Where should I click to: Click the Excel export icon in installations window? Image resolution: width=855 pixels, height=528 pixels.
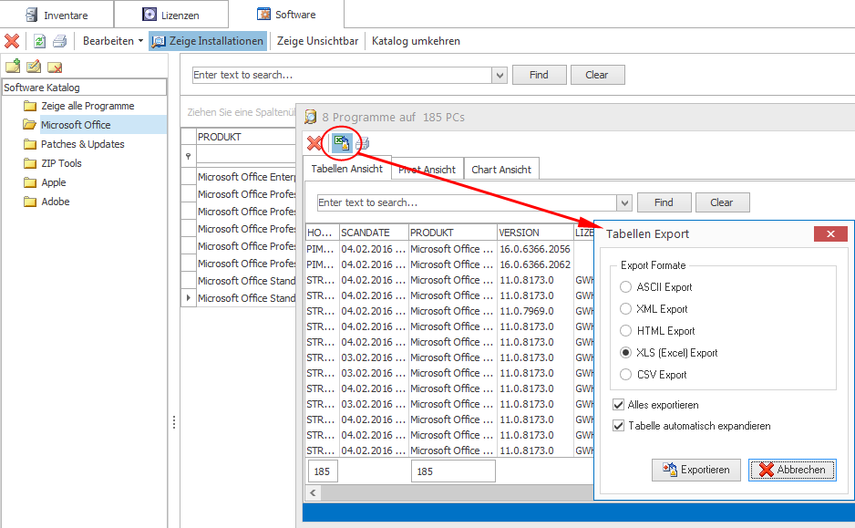click(x=341, y=143)
